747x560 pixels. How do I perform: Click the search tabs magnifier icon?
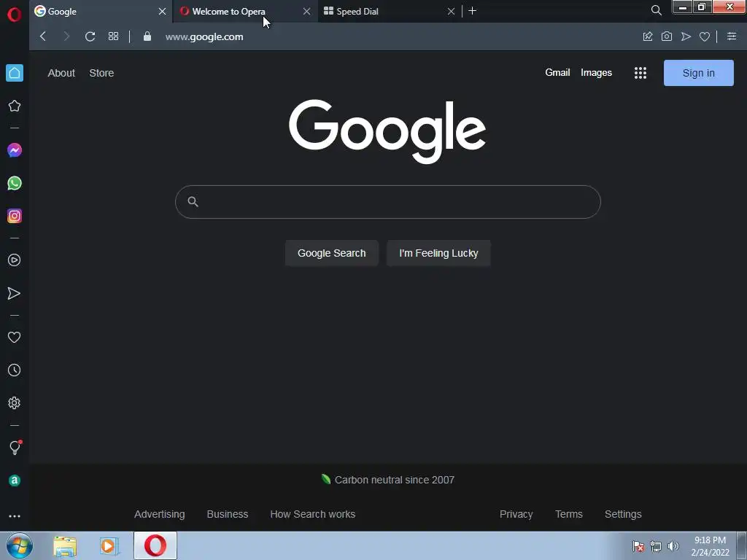[656, 10]
